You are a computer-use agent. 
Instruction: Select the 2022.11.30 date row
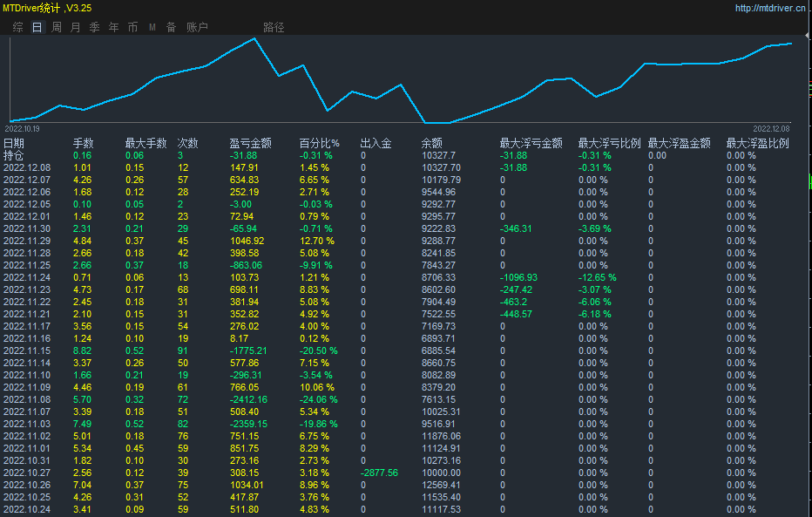(x=27, y=228)
